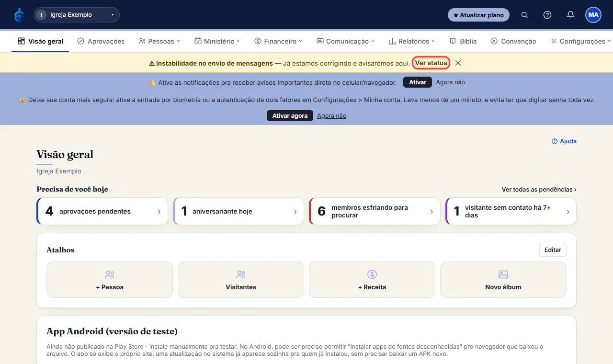Expand the Comunicação menu

[345, 41]
